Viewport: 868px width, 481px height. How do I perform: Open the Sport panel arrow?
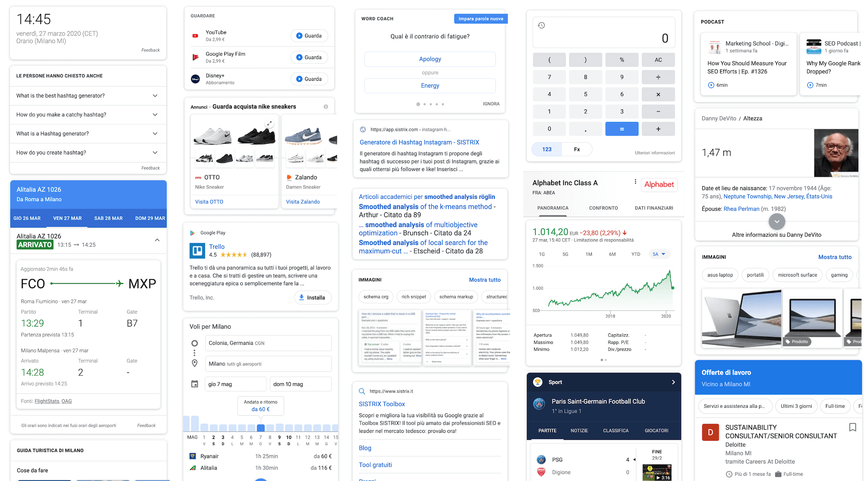tap(673, 382)
